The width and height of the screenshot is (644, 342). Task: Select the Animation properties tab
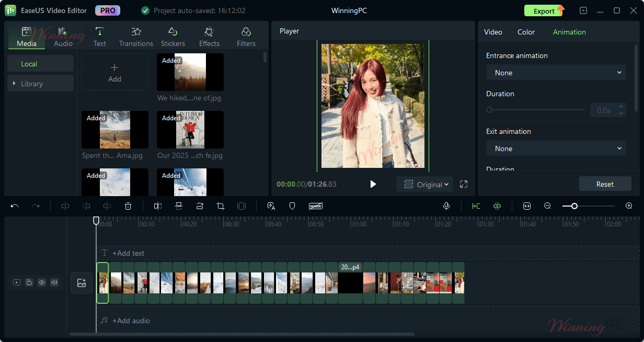569,32
